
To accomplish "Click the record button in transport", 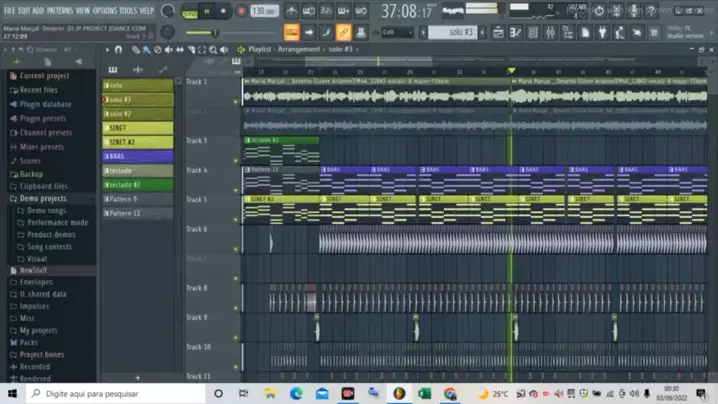I will (241, 12).
